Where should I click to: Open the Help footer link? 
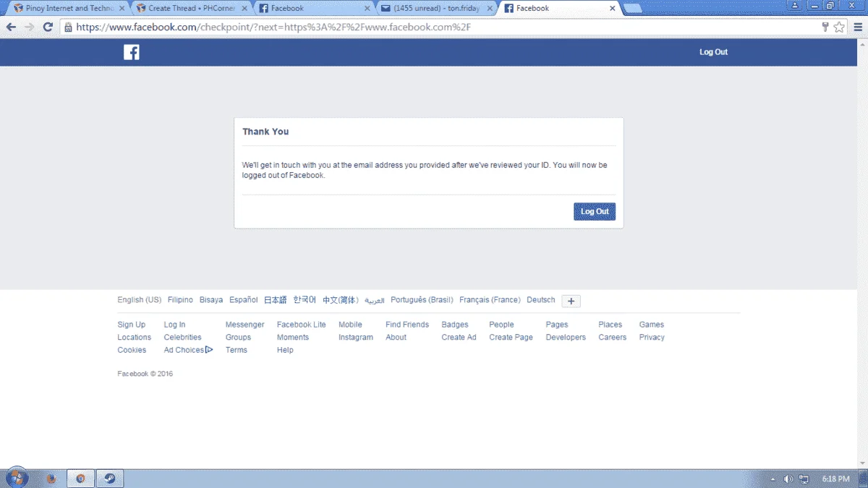point(285,350)
